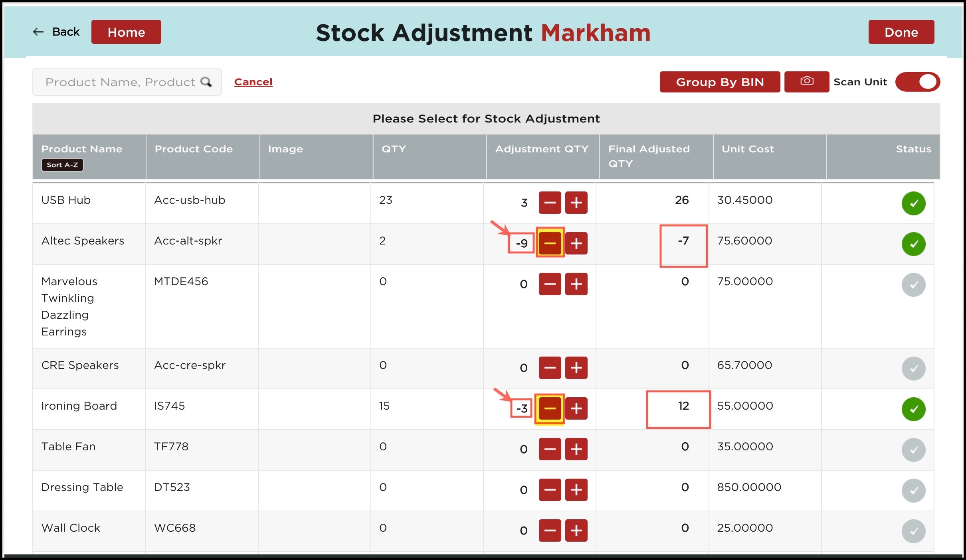This screenshot has height=560, width=966.
Task: Toggle green status check for USB Hub
Action: [x=913, y=203]
